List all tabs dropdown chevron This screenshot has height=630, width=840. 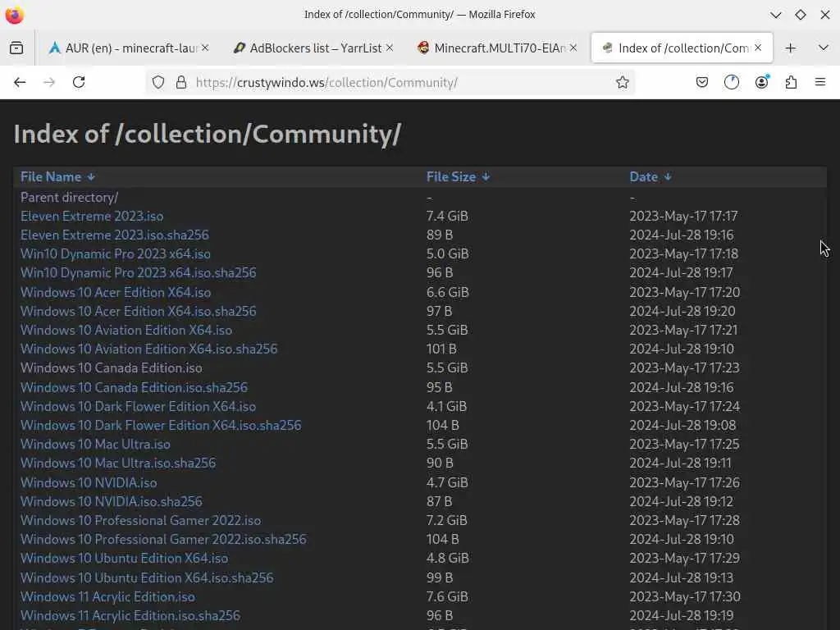824,48
